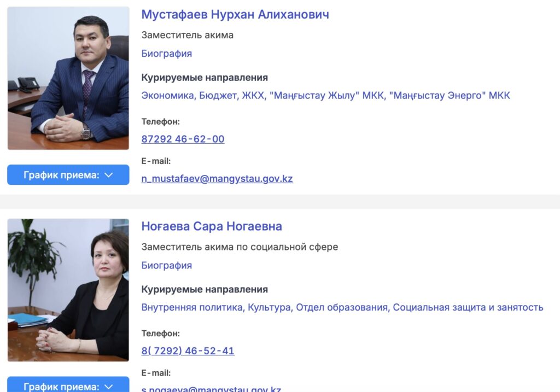560x392 pixels.
Task: Open "Маңғыстау Жылу" МКК link
Action: (x=328, y=95)
